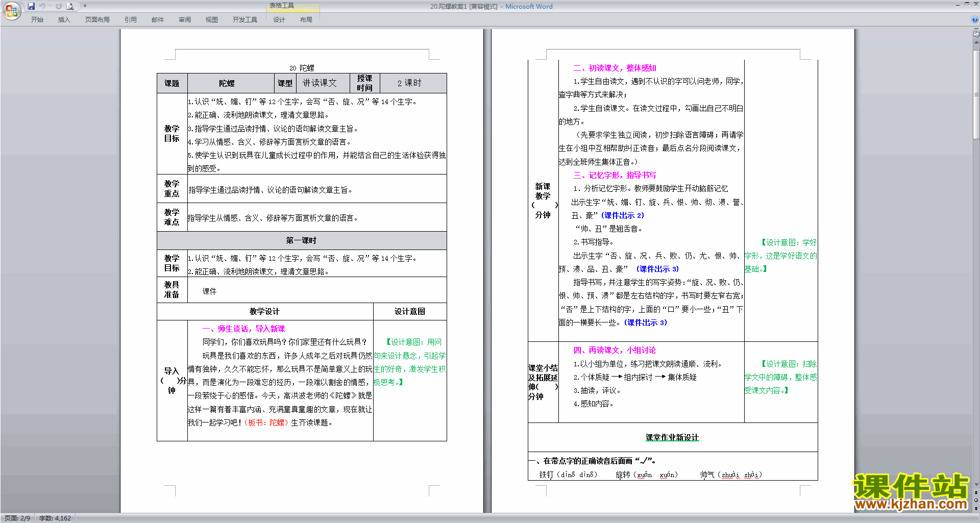This screenshot has width=980, height=523.
Task: Open the 邮件 ribbon tab
Action: (x=157, y=19)
